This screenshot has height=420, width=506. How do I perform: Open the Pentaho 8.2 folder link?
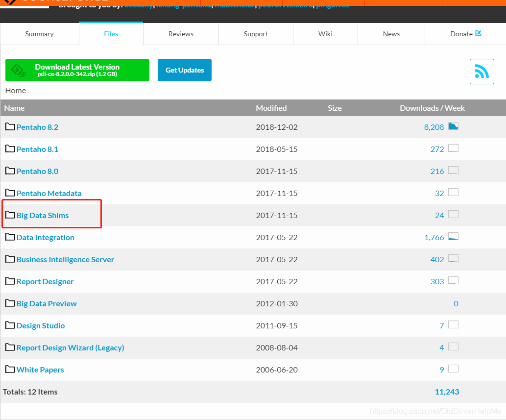point(37,127)
